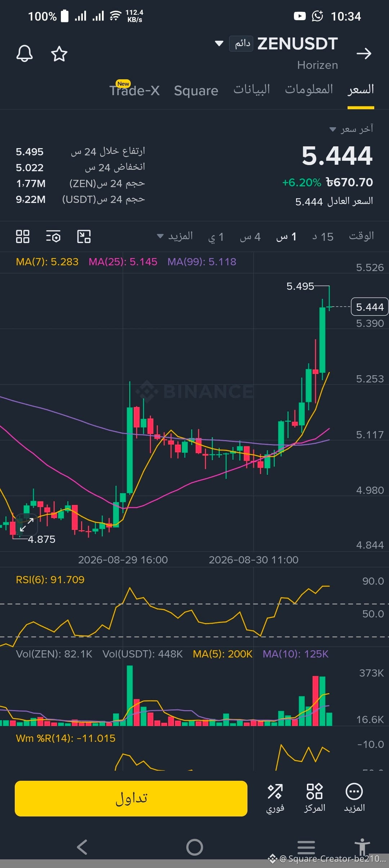This screenshot has width=389, height=868.
Task: Tap the Horizen coin name text
Action: coord(318,65)
